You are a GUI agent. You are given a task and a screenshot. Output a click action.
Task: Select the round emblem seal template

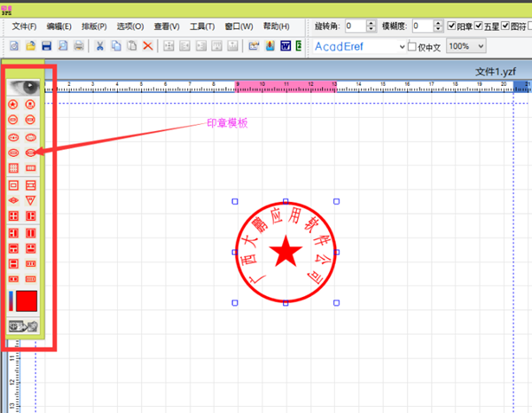[x=30, y=105]
